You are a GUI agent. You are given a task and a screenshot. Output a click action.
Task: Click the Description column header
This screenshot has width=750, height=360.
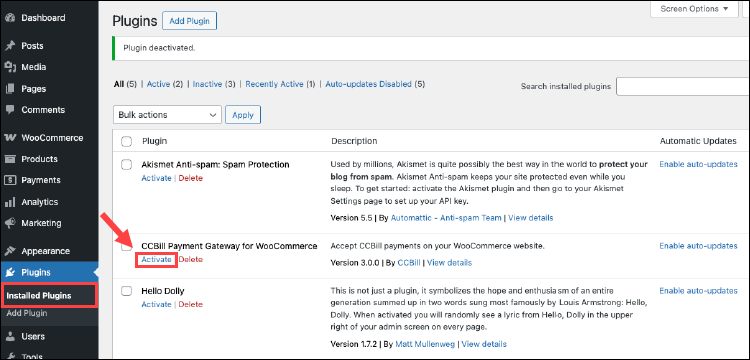click(x=354, y=142)
